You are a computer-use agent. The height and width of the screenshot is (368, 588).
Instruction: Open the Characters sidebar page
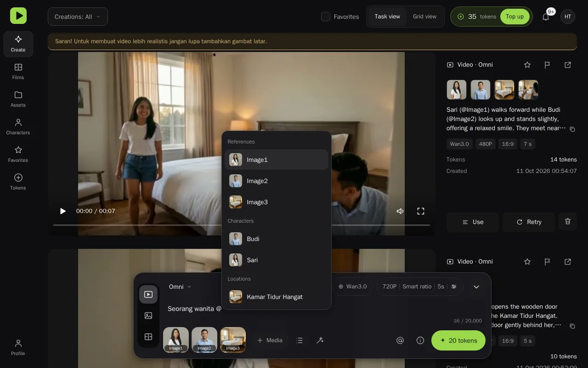18,126
